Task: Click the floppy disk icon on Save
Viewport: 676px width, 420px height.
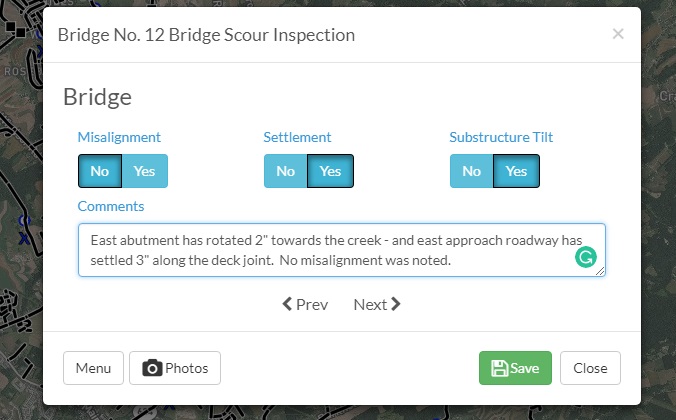Action: pos(499,368)
